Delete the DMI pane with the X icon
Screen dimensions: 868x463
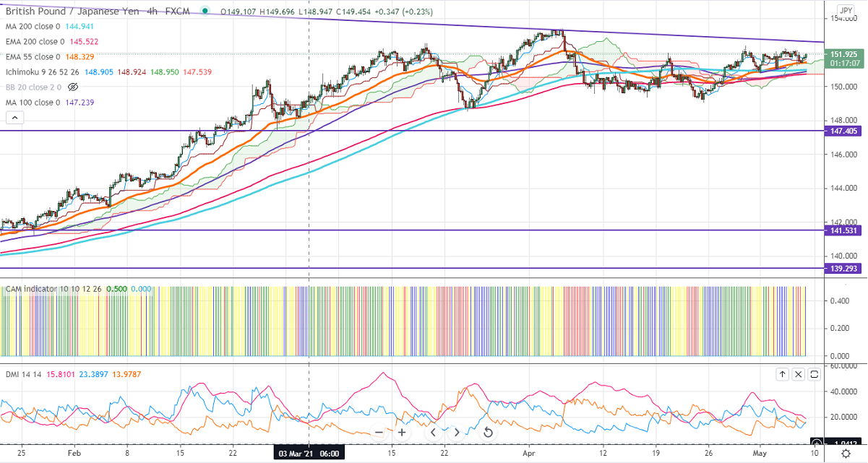click(x=799, y=374)
